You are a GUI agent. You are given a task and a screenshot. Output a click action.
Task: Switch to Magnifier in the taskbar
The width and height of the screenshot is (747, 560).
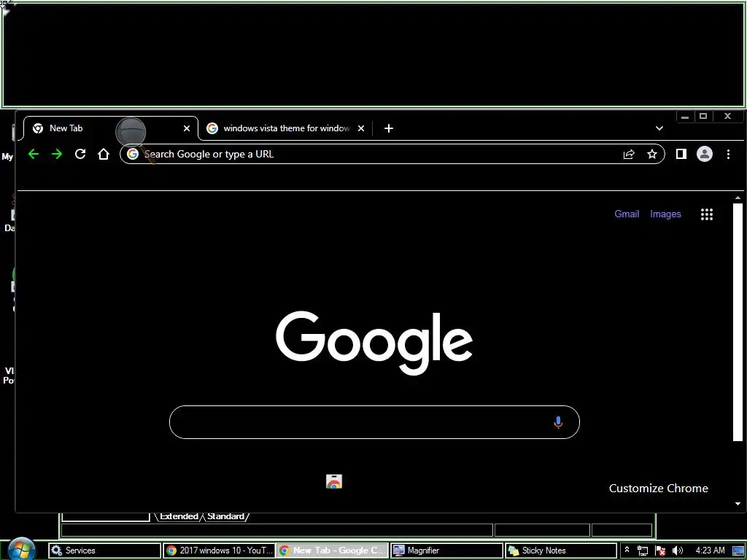point(447,551)
